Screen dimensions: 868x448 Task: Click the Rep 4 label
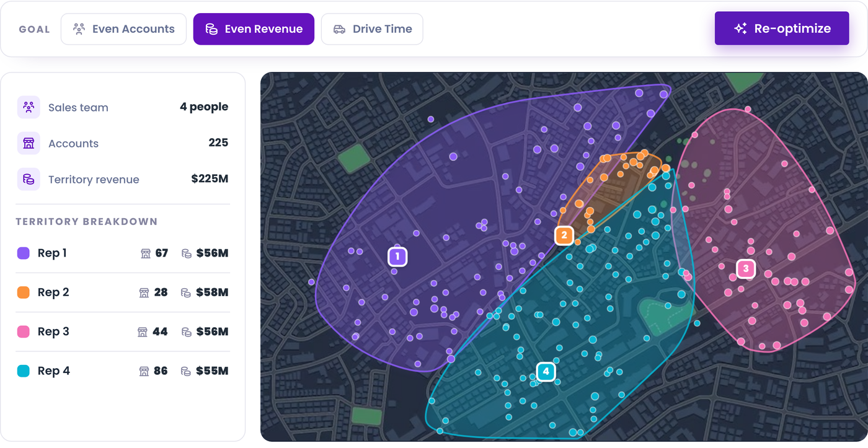pos(54,371)
